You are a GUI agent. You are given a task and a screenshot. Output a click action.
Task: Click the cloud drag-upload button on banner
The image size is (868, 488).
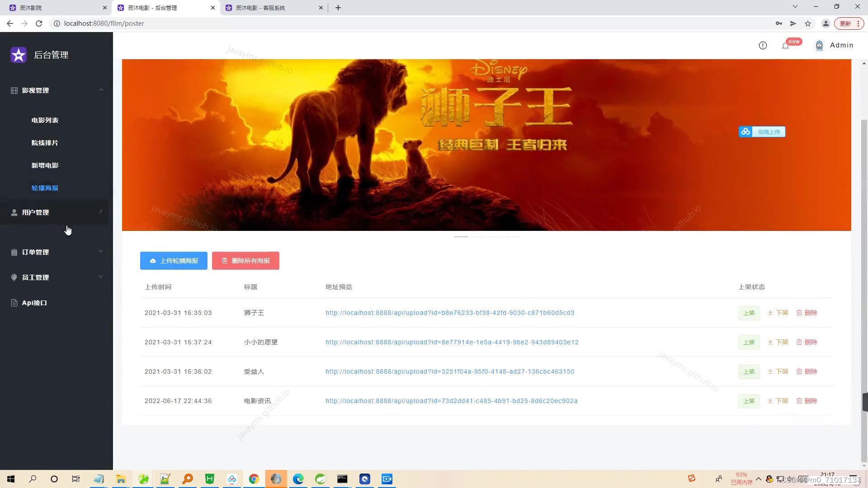762,131
